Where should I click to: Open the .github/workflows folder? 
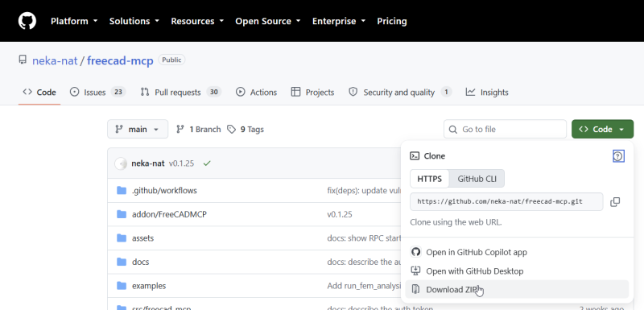click(x=164, y=191)
